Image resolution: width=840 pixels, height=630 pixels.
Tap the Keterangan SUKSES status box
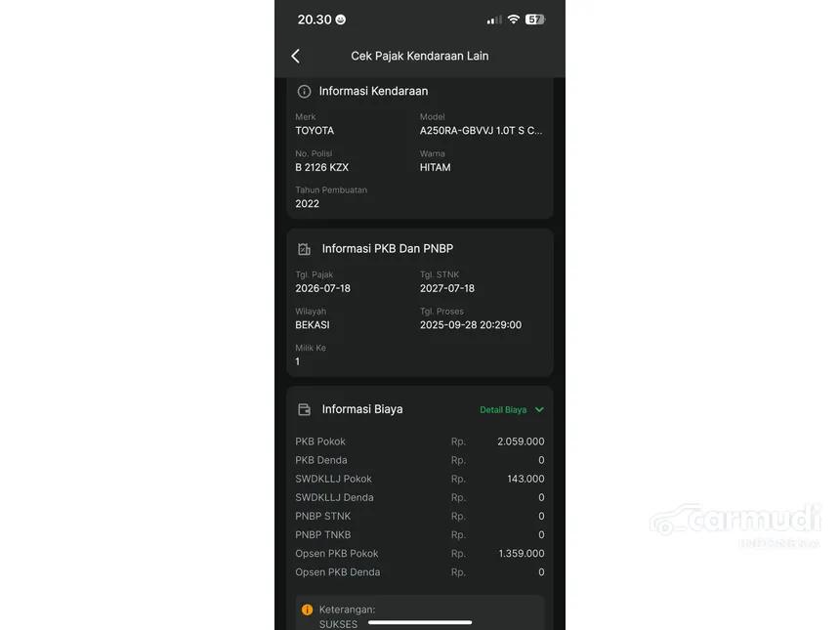419,612
